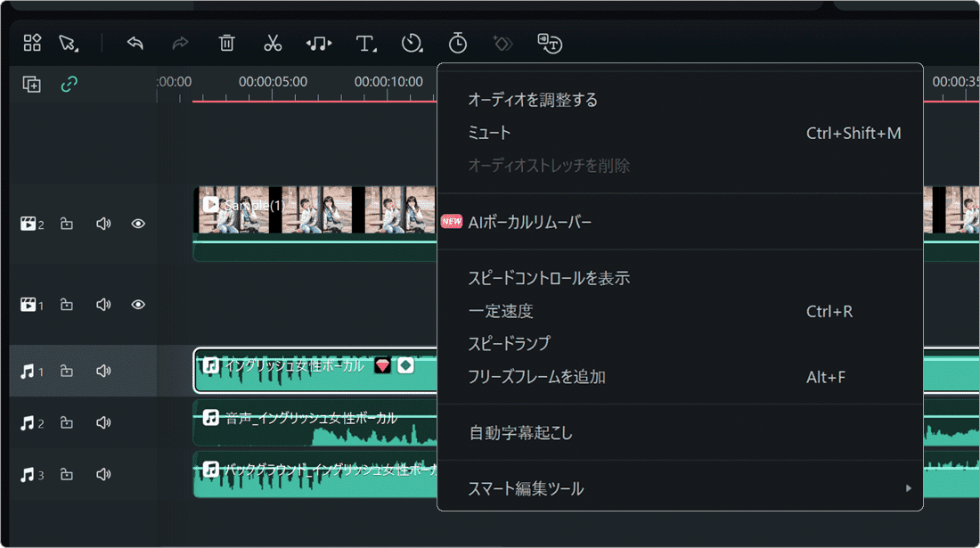The width and height of the screenshot is (980, 548).
Task: Click the Speed control clock icon
Action: tap(412, 43)
